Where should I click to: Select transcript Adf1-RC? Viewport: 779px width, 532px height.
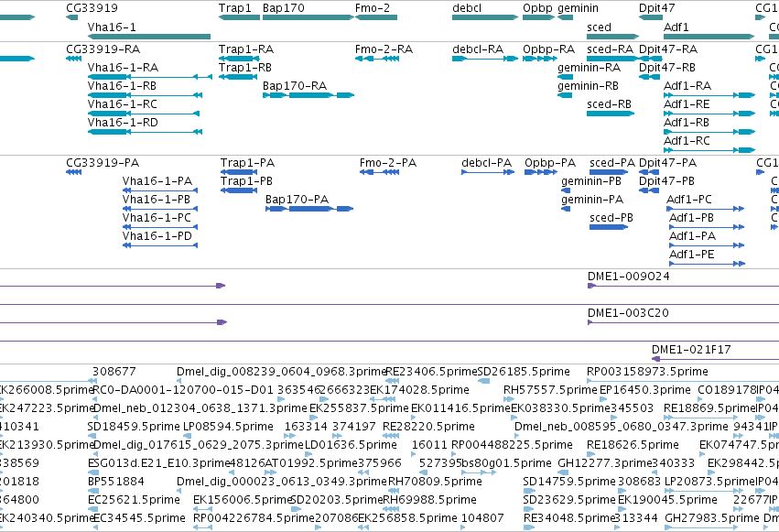coord(687,141)
